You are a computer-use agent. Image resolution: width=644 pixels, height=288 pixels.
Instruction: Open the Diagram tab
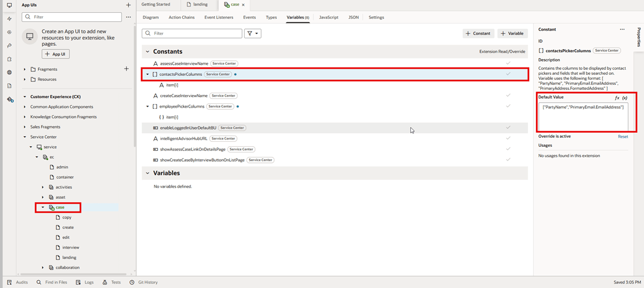[x=151, y=18]
